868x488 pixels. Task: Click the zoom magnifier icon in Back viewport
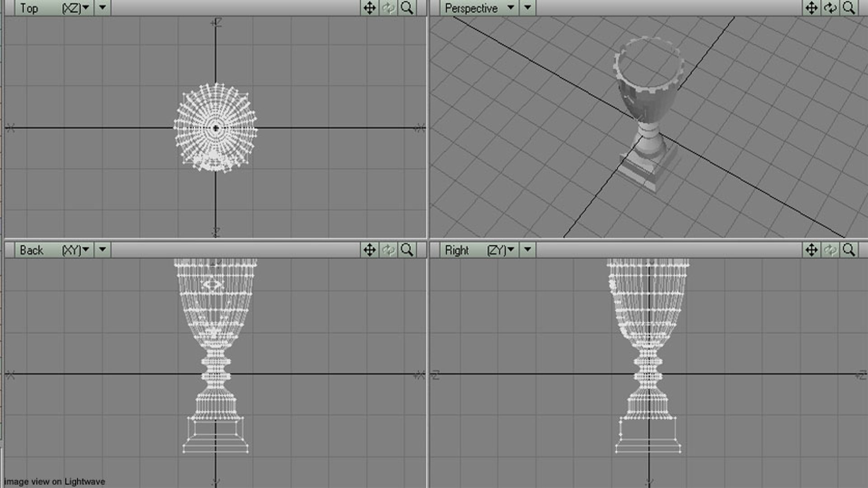coord(407,250)
